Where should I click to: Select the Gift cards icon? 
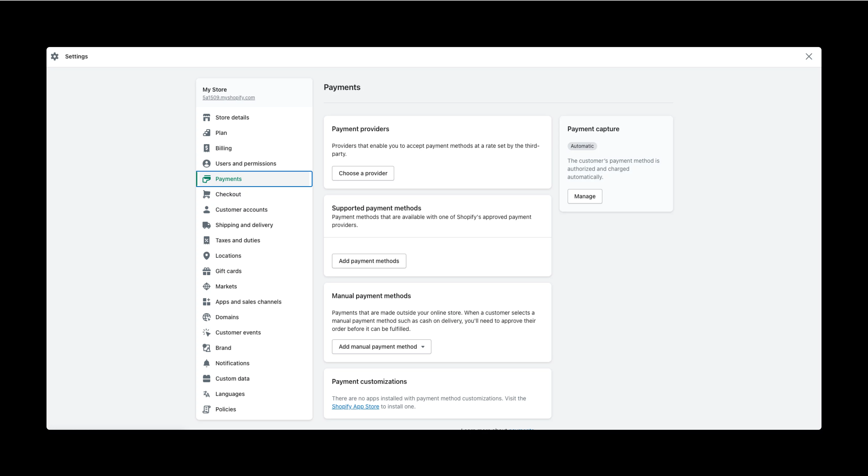[x=207, y=271]
